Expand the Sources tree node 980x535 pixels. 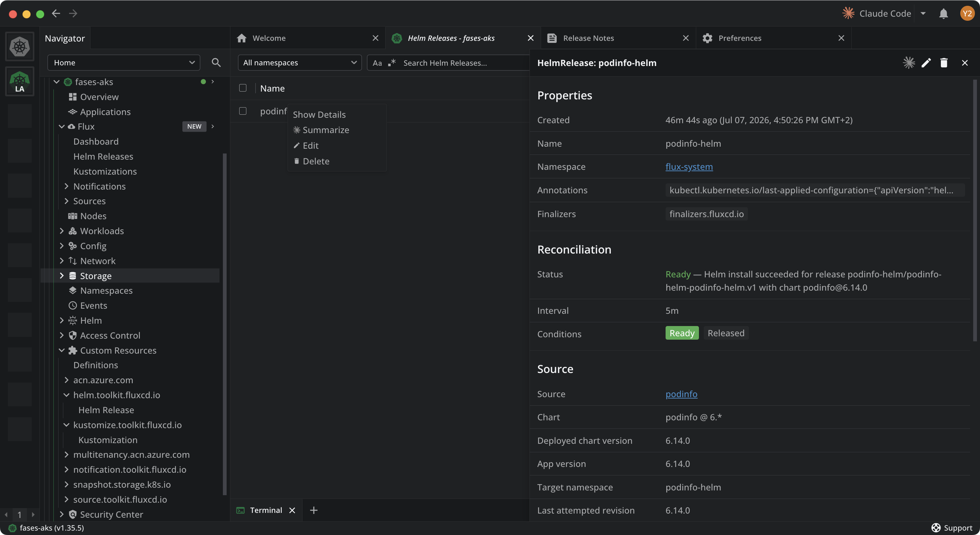point(66,201)
